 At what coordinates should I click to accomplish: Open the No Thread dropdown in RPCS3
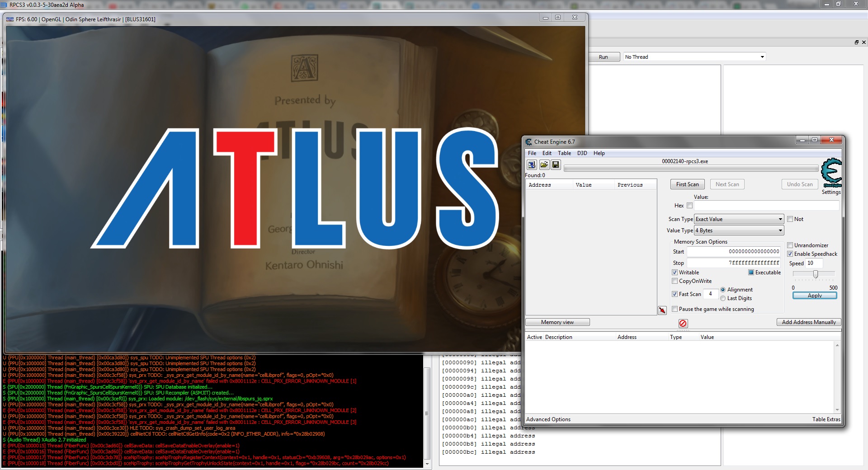pyautogui.click(x=694, y=57)
